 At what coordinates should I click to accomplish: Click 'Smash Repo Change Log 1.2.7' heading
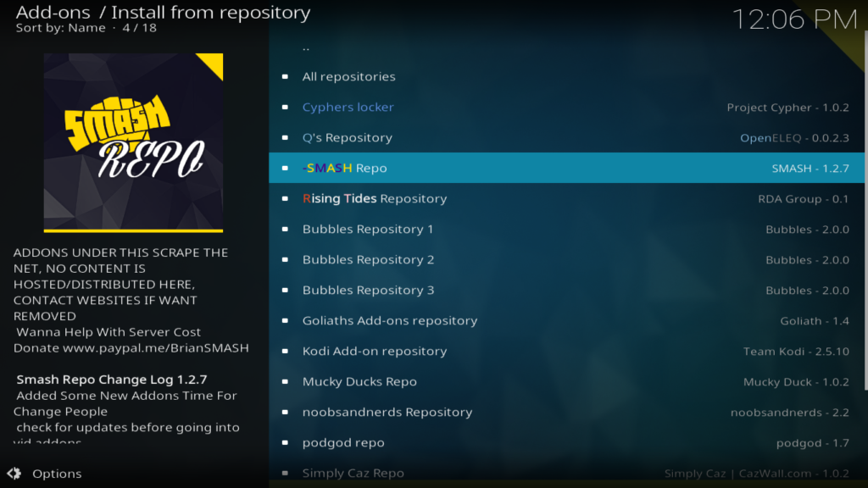[x=111, y=380]
